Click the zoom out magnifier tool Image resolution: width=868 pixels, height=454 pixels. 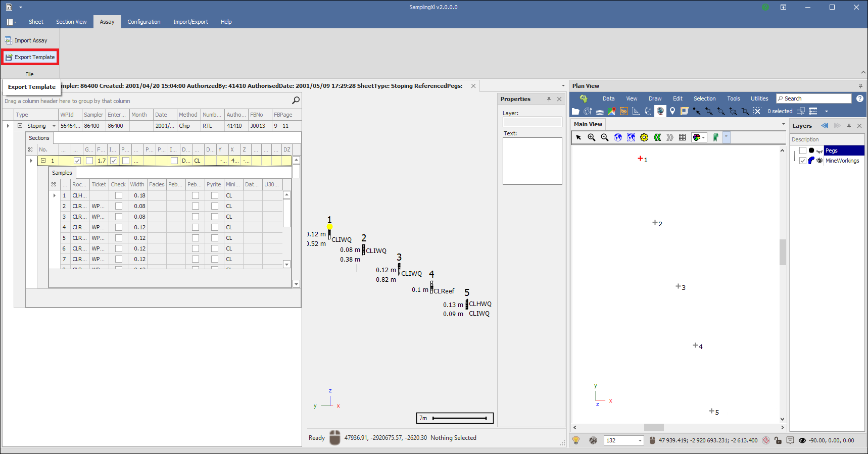604,137
